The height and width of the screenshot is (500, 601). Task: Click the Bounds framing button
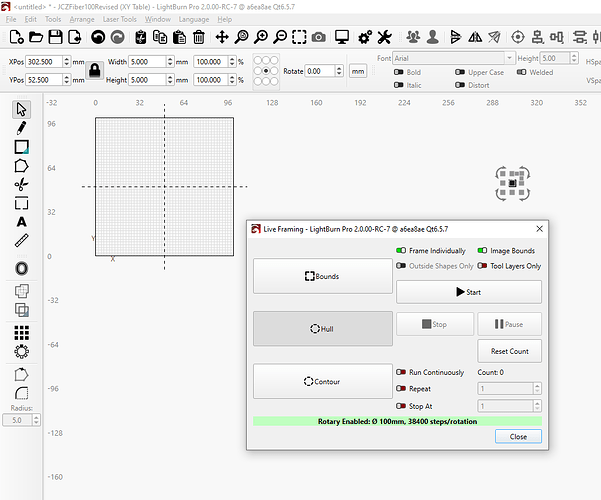coord(323,276)
